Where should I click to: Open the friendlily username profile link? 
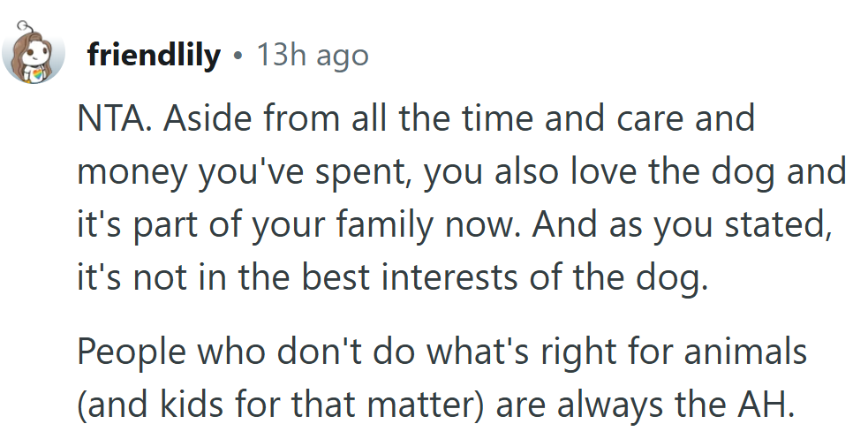pyautogui.click(x=154, y=56)
